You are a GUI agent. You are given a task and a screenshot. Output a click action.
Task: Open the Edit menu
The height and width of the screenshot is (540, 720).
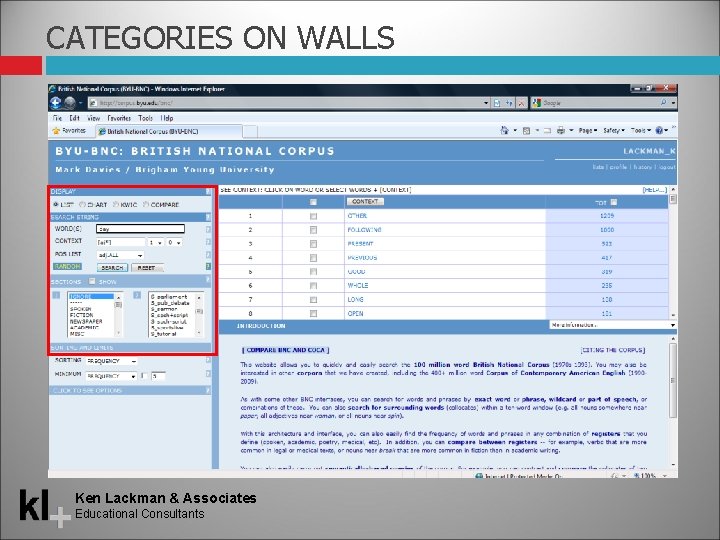click(74, 118)
